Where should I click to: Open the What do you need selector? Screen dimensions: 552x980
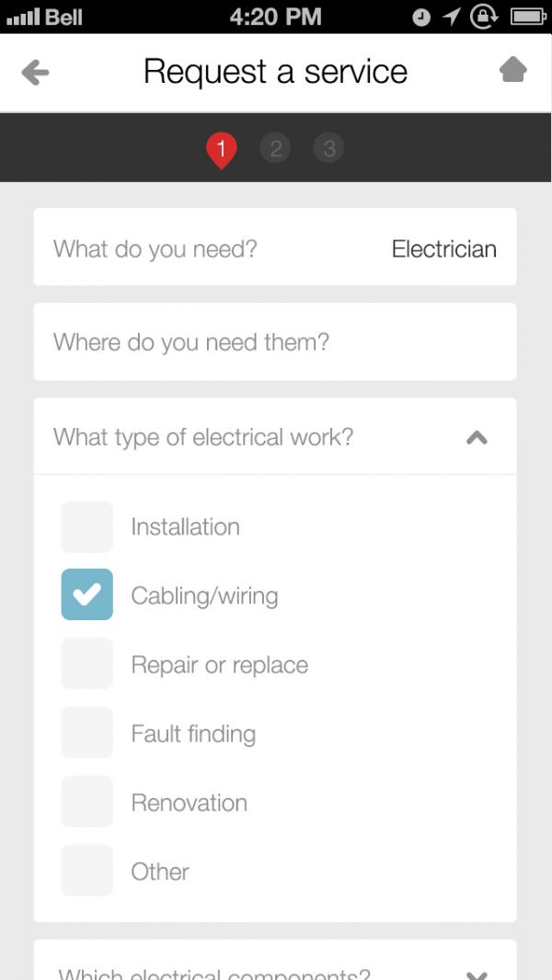(x=275, y=248)
